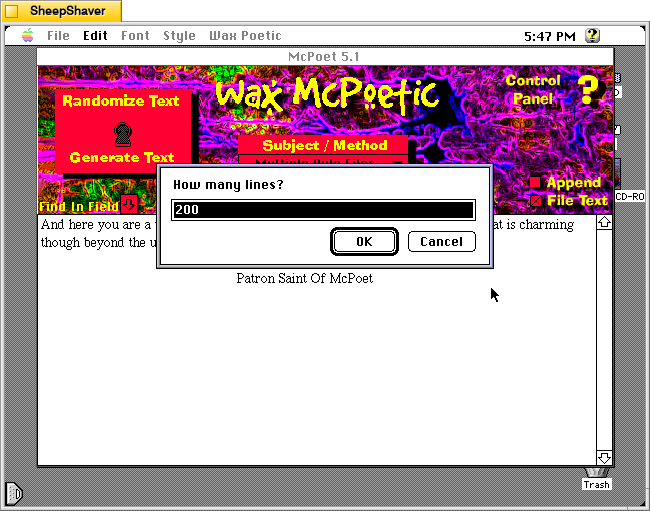Click the Randomize Text button
This screenshot has width=650, height=511.
coord(121,101)
